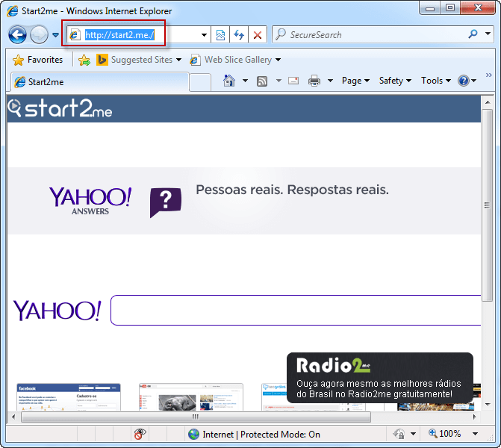Add page to Favorites bar star icon
The width and height of the screenshot is (501, 448).
pos(84,60)
